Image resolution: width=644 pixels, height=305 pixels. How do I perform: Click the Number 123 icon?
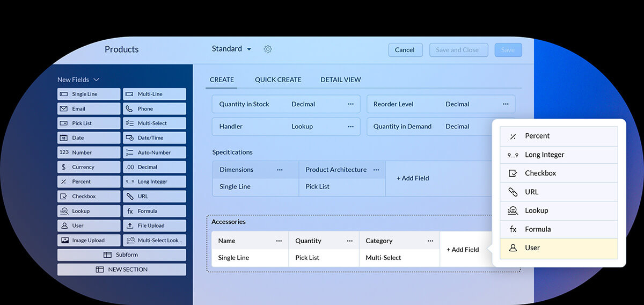pos(64,152)
